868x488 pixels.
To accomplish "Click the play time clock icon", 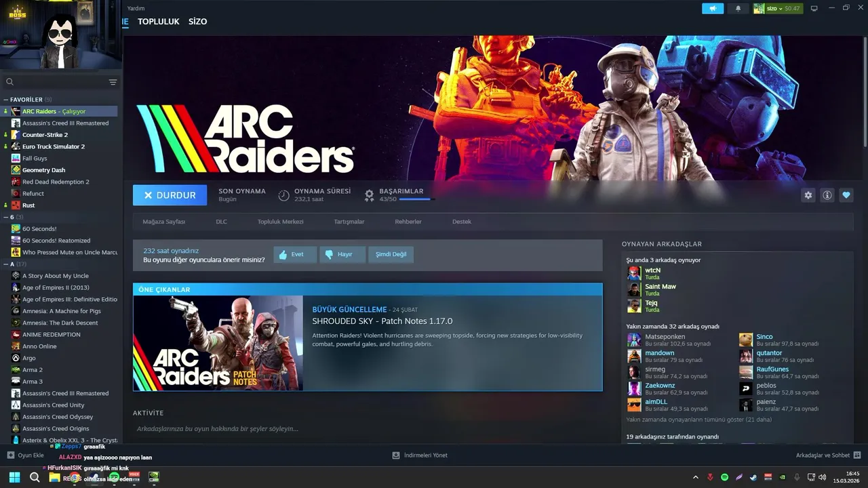I will point(284,195).
